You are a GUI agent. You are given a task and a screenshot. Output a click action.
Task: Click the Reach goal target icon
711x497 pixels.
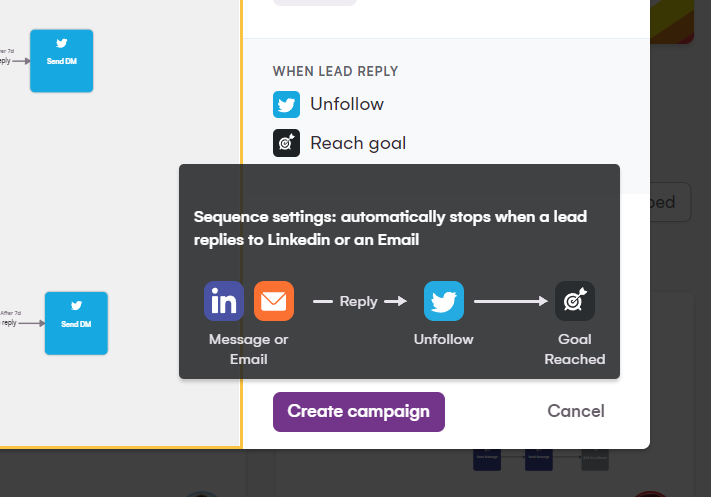click(x=286, y=143)
